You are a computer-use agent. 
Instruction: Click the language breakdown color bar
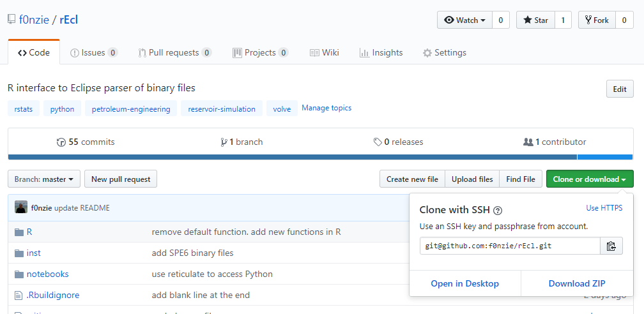(319, 157)
